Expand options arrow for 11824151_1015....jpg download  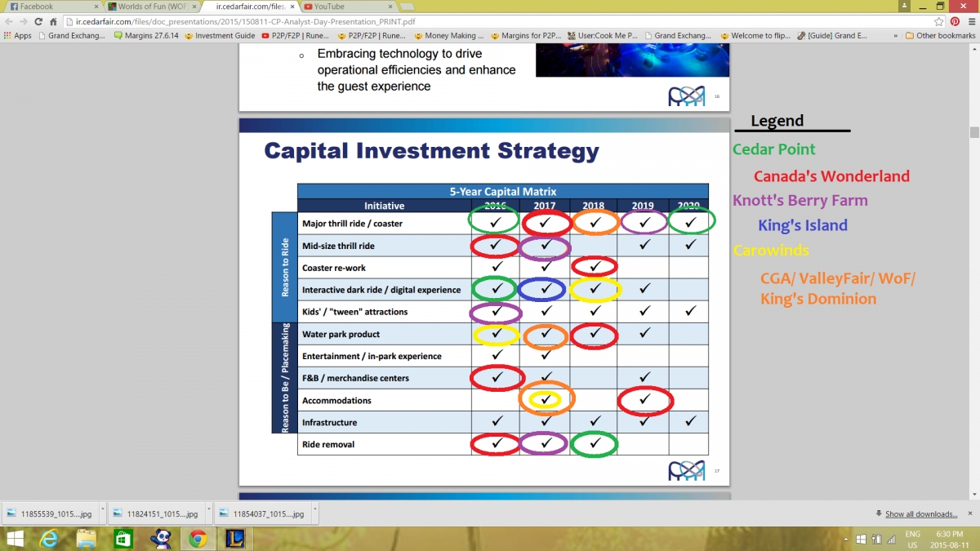coord(208,513)
